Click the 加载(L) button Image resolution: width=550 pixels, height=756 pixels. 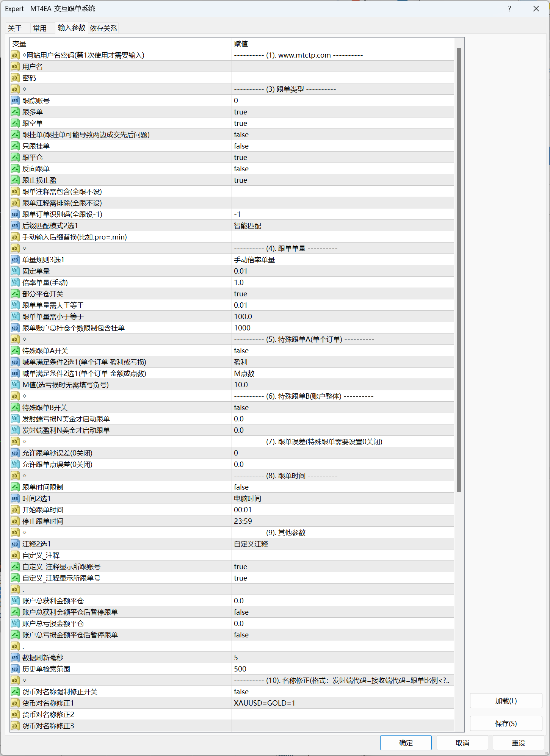click(x=506, y=701)
